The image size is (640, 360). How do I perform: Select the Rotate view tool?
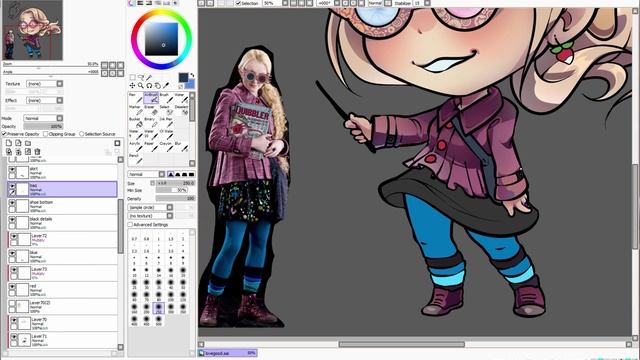(149, 85)
